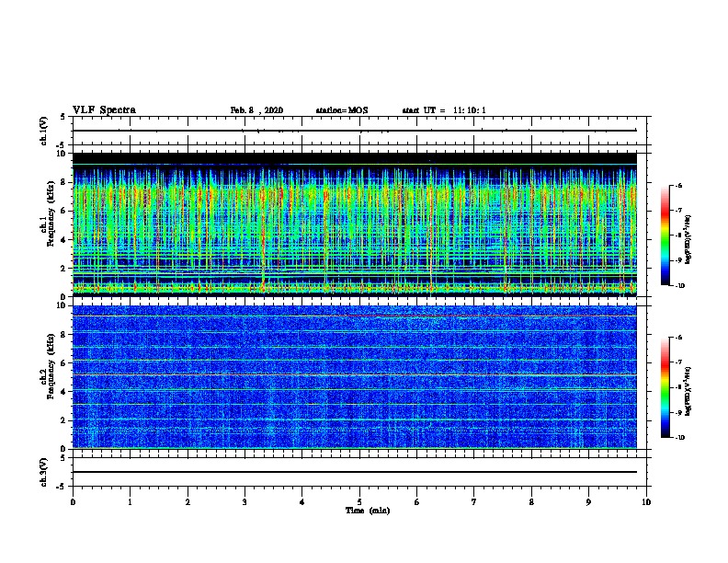Click the ch.1 color bar log(PSD) label

pyautogui.click(x=688, y=239)
